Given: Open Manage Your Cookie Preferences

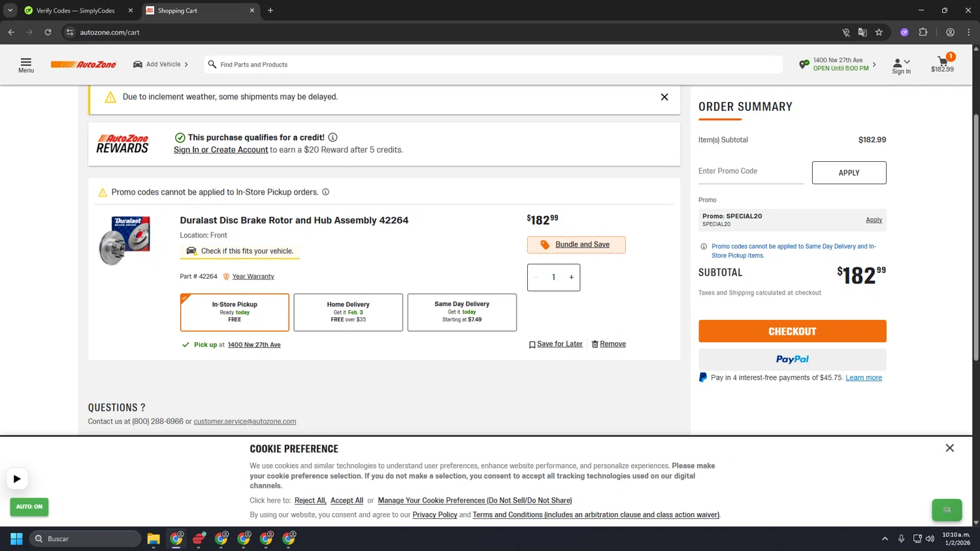Looking at the screenshot, I should pyautogui.click(x=475, y=500).
